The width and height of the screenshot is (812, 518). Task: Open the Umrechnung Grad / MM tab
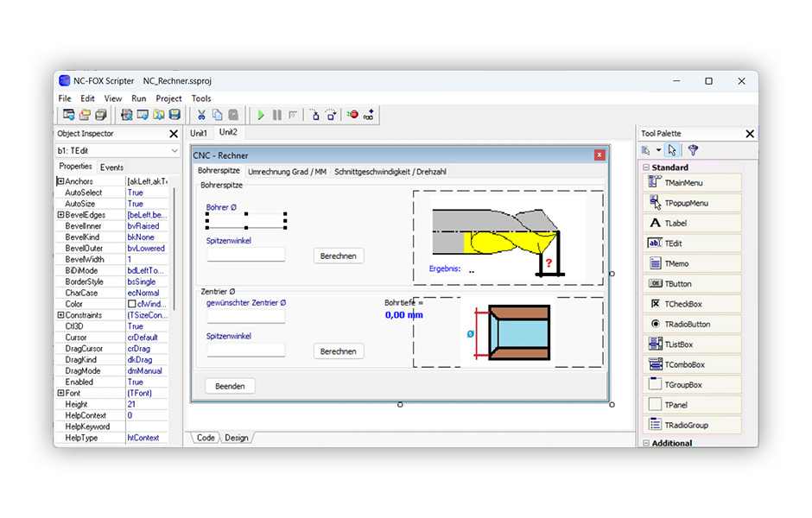(x=287, y=172)
